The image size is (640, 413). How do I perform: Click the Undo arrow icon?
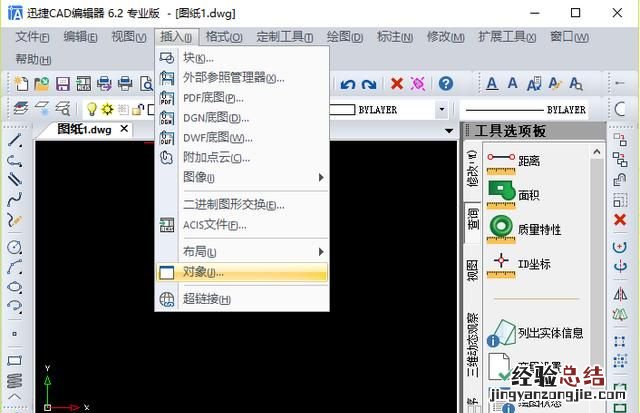(348, 84)
